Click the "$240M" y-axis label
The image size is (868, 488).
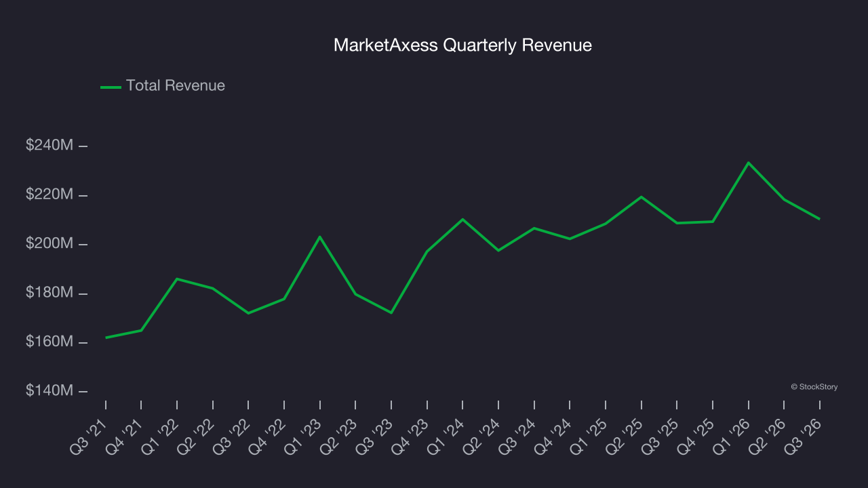(50, 146)
